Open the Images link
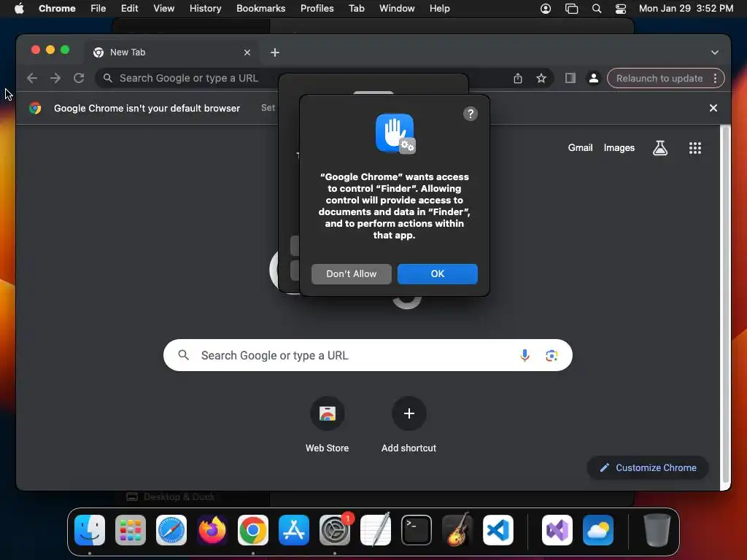747x560 pixels. (x=619, y=147)
